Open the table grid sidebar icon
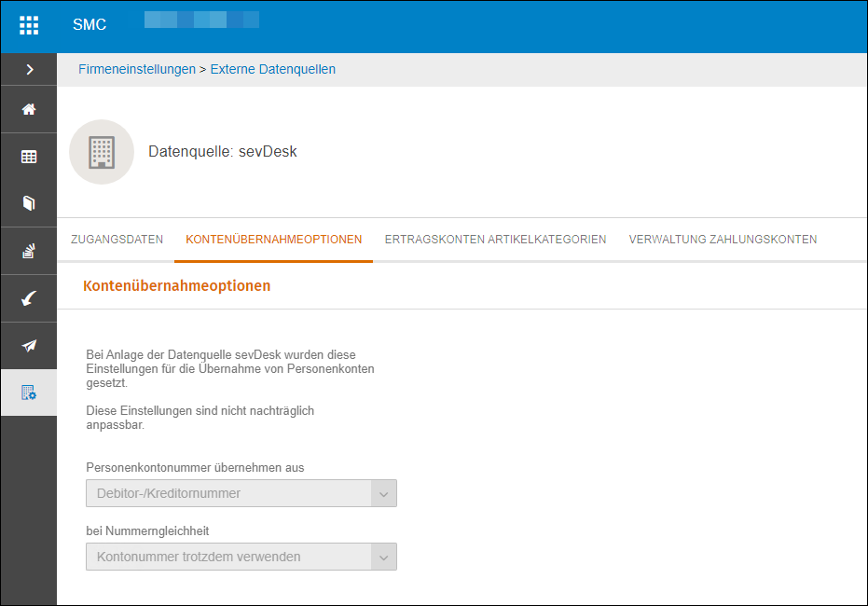The width and height of the screenshot is (868, 606). tap(29, 157)
